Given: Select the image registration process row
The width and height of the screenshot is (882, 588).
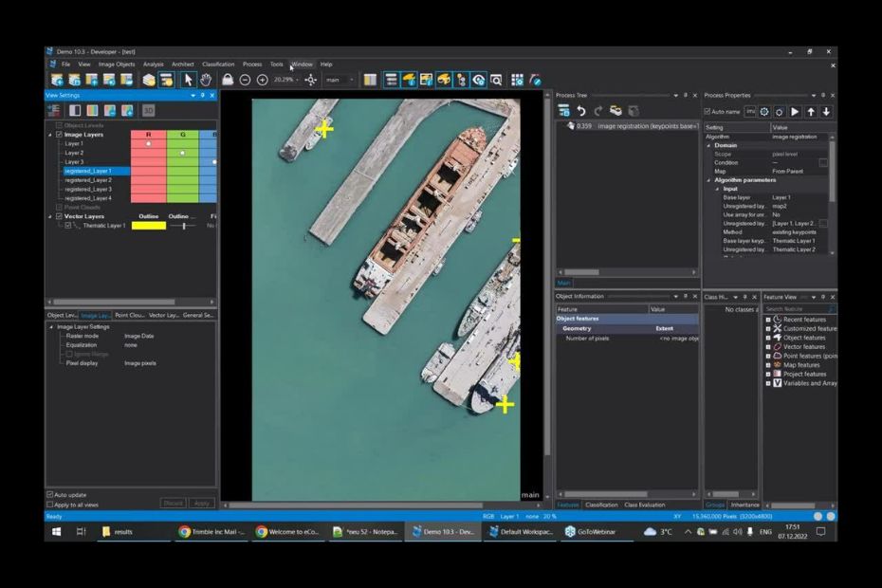Looking at the screenshot, I should click(x=633, y=126).
